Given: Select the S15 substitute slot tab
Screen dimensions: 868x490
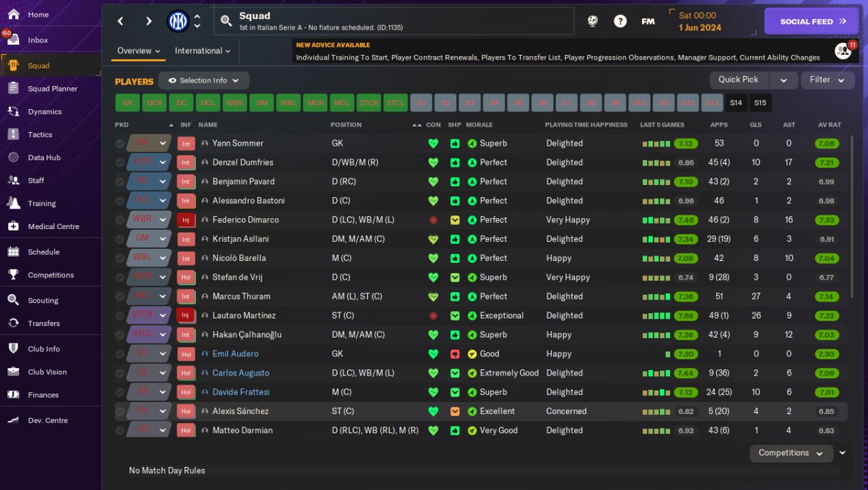Looking at the screenshot, I should pyautogui.click(x=760, y=103).
